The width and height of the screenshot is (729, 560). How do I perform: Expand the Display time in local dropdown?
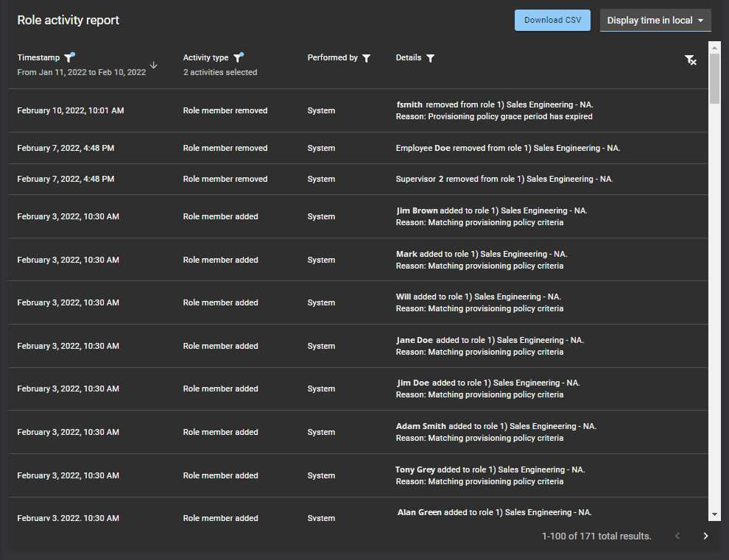pos(655,21)
